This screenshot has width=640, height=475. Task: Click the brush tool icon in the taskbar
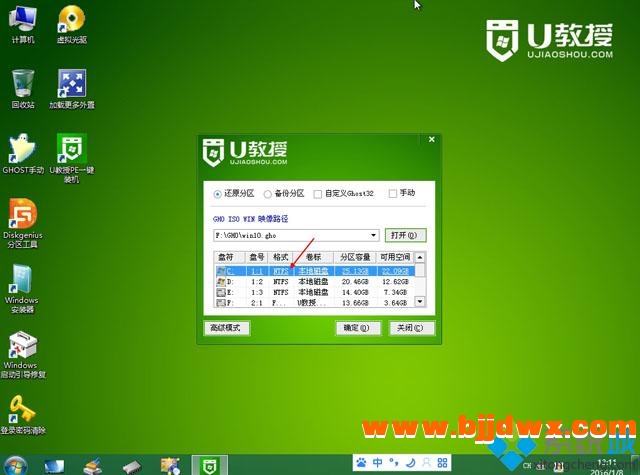93,466
